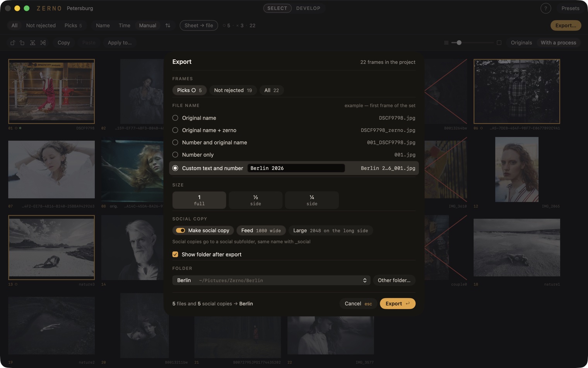This screenshot has width=588, height=368.
Task: Click the custom text field with Berlin 2026
Action: pyautogui.click(x=296, y=168)
